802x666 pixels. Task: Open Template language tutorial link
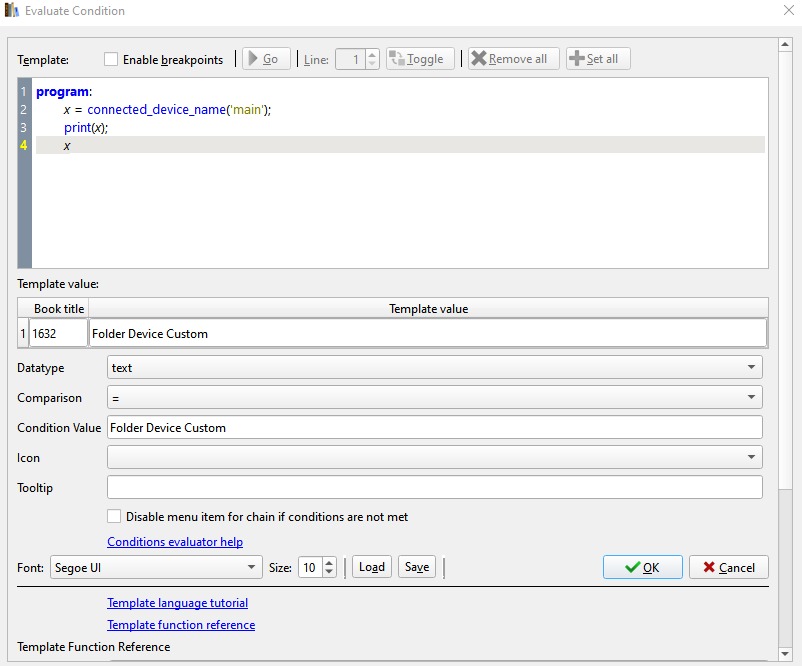click(177, 603)
